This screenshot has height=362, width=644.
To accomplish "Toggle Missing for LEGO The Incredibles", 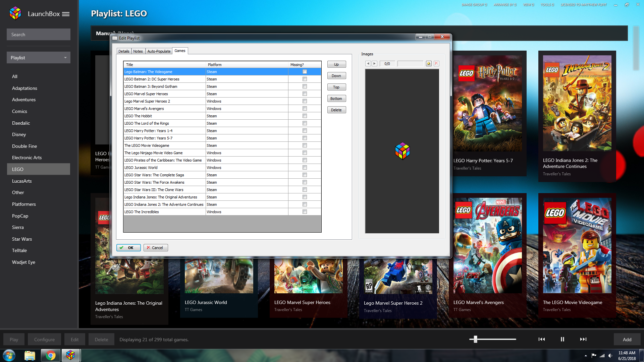I will click(305, 212).
